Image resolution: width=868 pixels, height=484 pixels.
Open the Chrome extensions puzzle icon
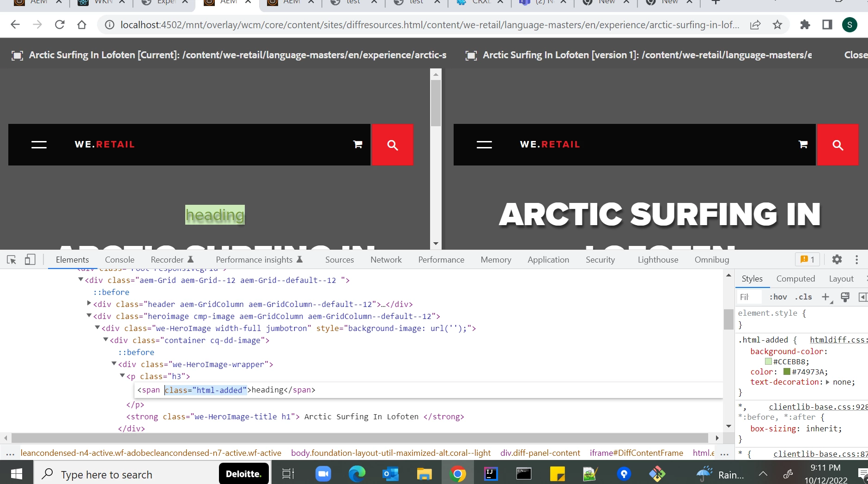point(805,25)
